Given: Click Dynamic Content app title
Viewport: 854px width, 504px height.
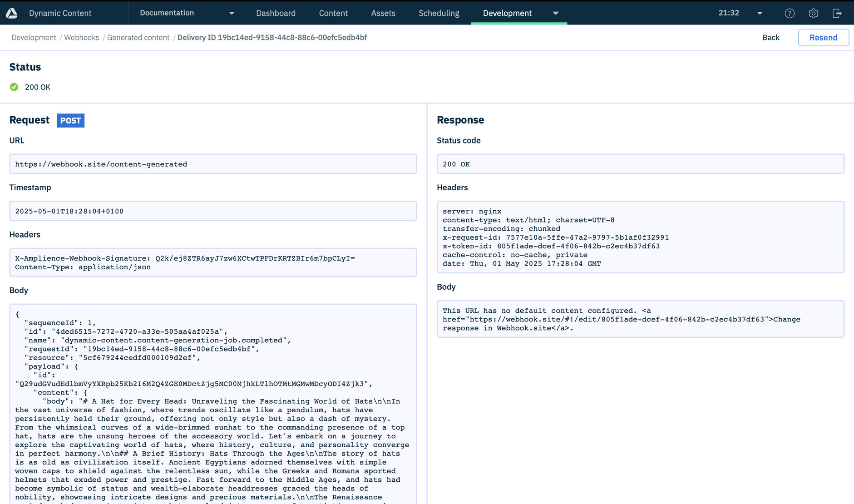Looking at the screenshot, I should (x=60, y=13).
